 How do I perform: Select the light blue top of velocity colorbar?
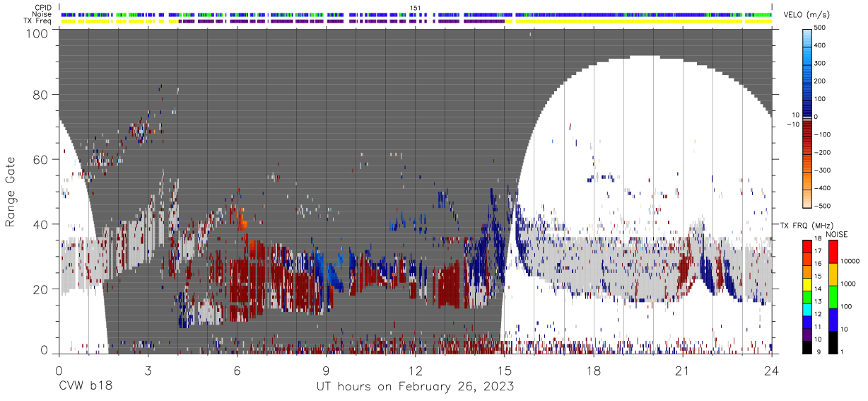click(807, 35)
